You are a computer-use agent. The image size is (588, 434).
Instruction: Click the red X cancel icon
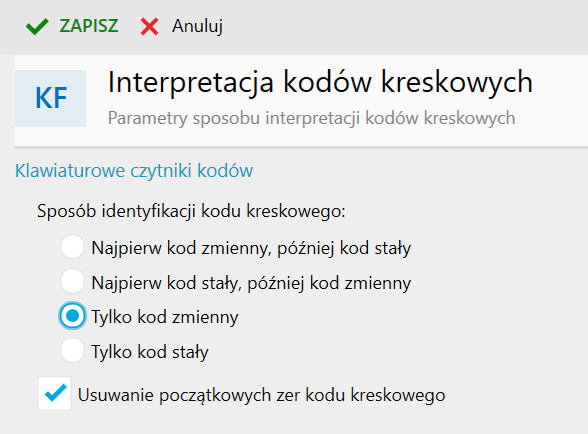pos(149,27)
